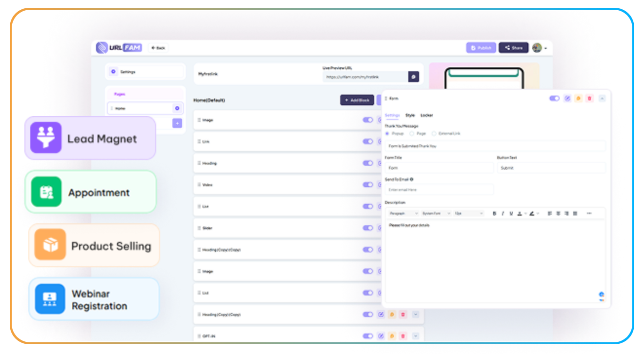Click the italic icon in Description toolbar
The height and width of the screenshot is (354, 644).
[x=503, y=214]
